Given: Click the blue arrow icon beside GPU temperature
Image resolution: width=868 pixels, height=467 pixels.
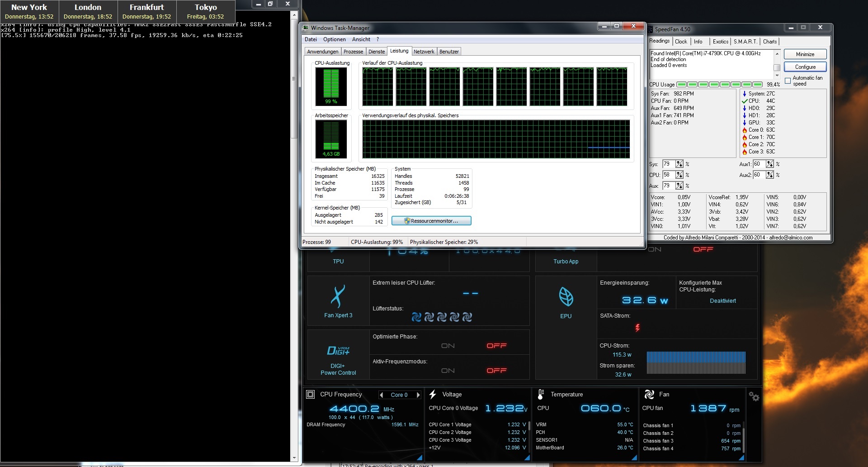Looking at the screenshot, I should 745,123.
